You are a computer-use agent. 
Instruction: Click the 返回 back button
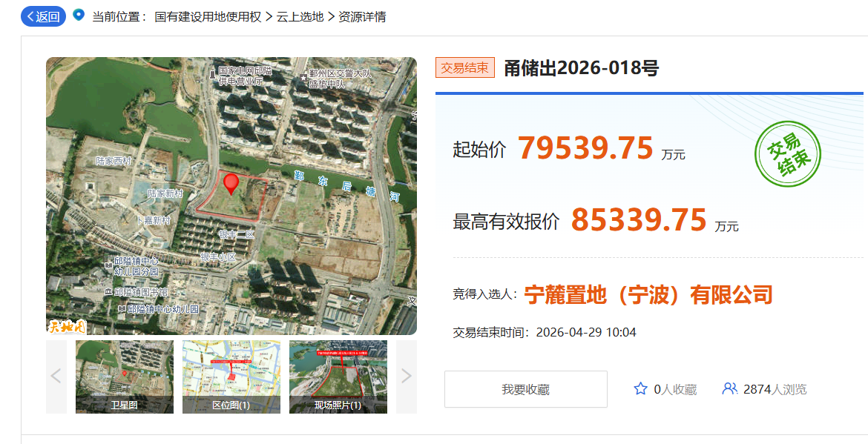[43, 16]
